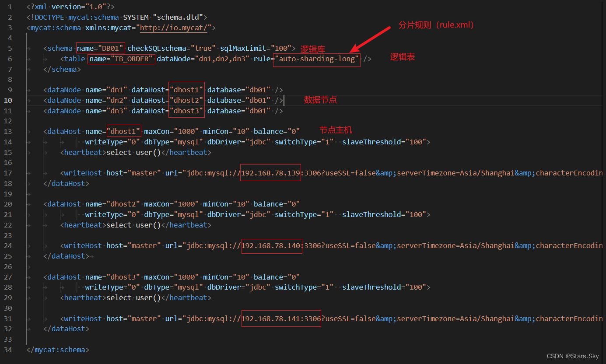
Task: Click the 逻辑库 annotation label
Action: point(312,49)
